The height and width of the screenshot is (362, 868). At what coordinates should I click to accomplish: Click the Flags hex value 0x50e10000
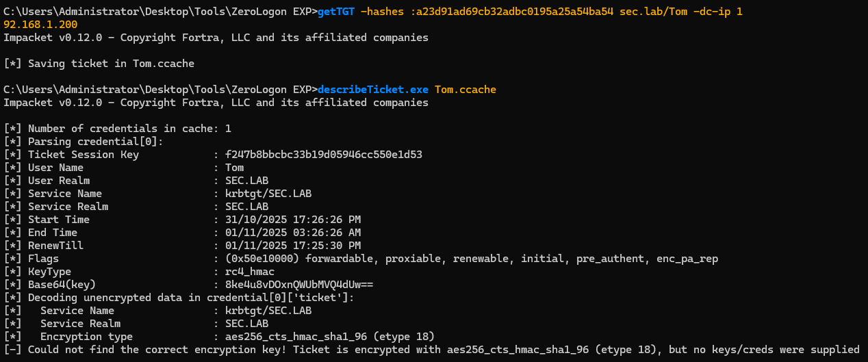[x=257, y=259]
